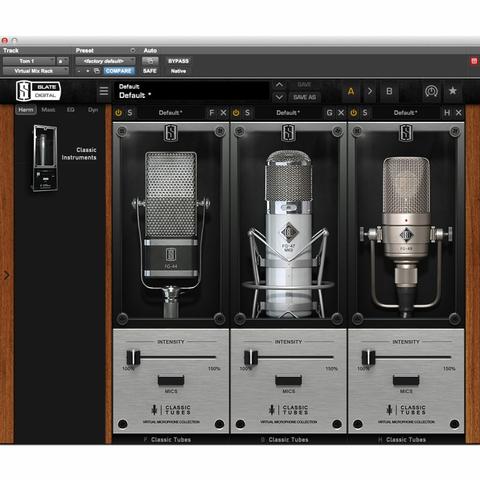
Task: Open module G Default preset name
Action: point(288,113)
